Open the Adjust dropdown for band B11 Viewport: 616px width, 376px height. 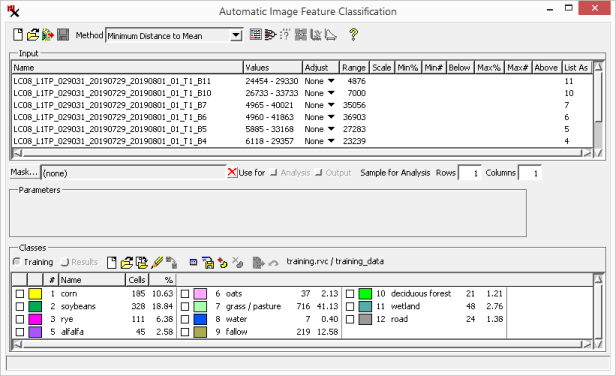pos(331,81)
